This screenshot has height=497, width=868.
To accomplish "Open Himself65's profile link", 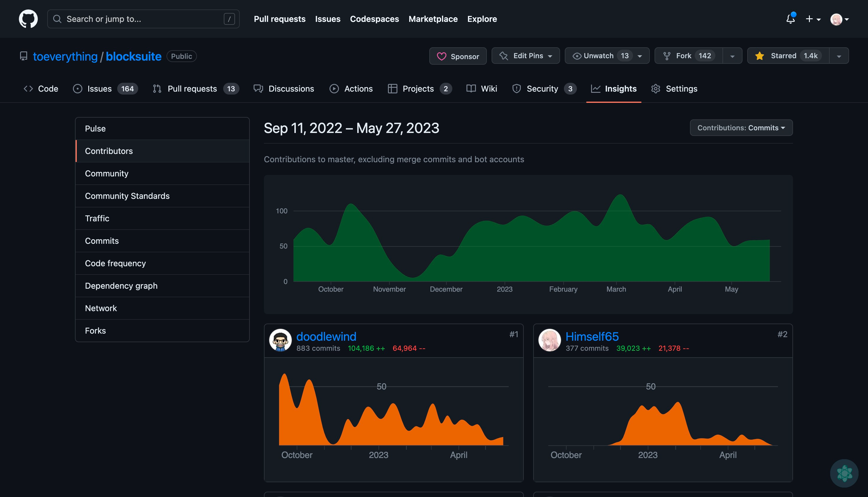I will pyautogui.click(x=592, y=337).
